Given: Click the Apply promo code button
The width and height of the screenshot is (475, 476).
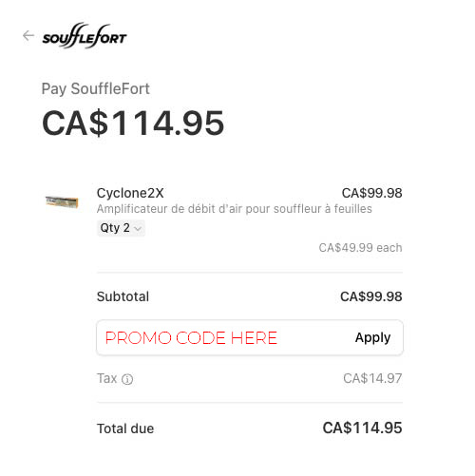Looking at the screenshot, I should tap(372, 338).
